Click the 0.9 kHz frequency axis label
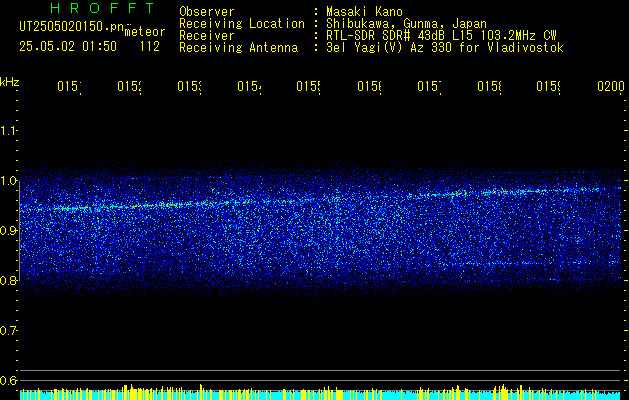This screenshot has height=400, width=629. pos(9,230)
